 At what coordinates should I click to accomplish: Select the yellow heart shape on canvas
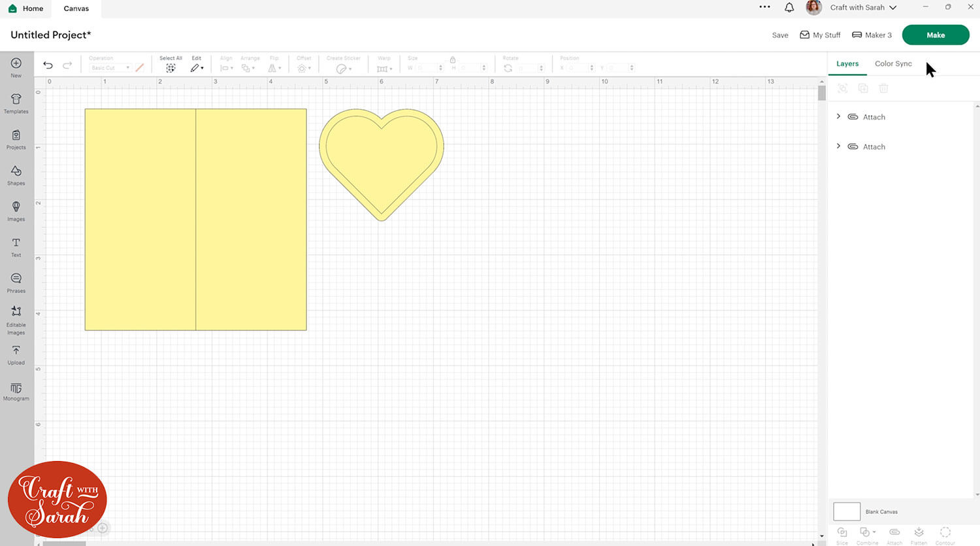point(382,163)
